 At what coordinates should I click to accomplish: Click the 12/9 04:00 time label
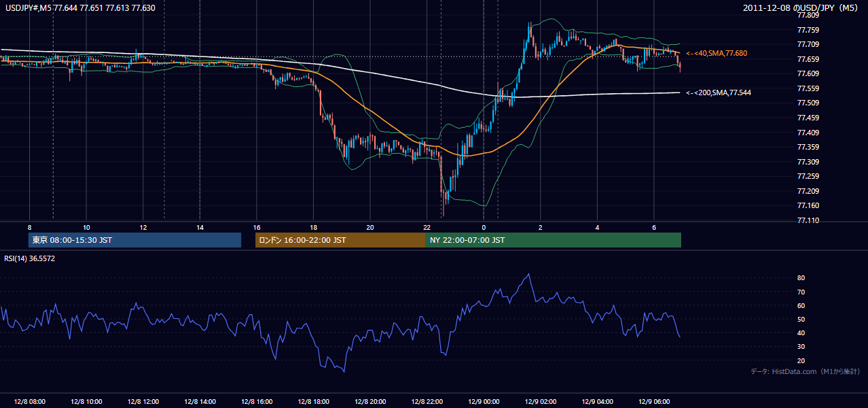coord(597,402)
